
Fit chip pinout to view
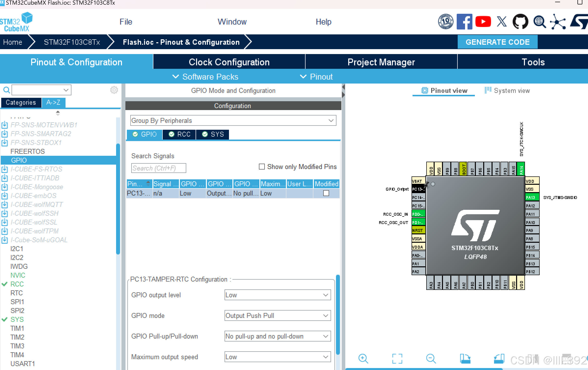pos(397,359)
